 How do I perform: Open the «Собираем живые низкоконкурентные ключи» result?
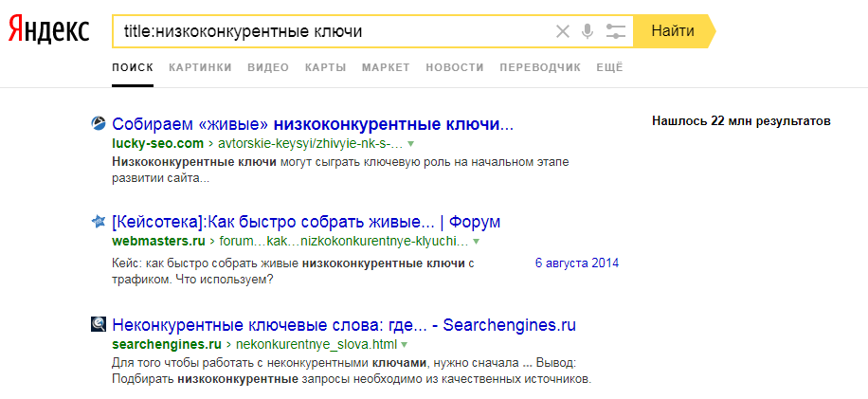[312, 124]
